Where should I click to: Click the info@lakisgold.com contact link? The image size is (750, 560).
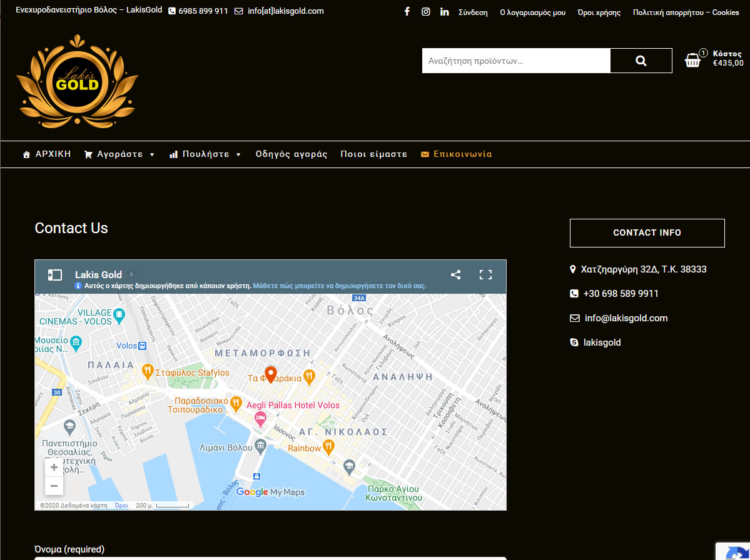point(626,317)
